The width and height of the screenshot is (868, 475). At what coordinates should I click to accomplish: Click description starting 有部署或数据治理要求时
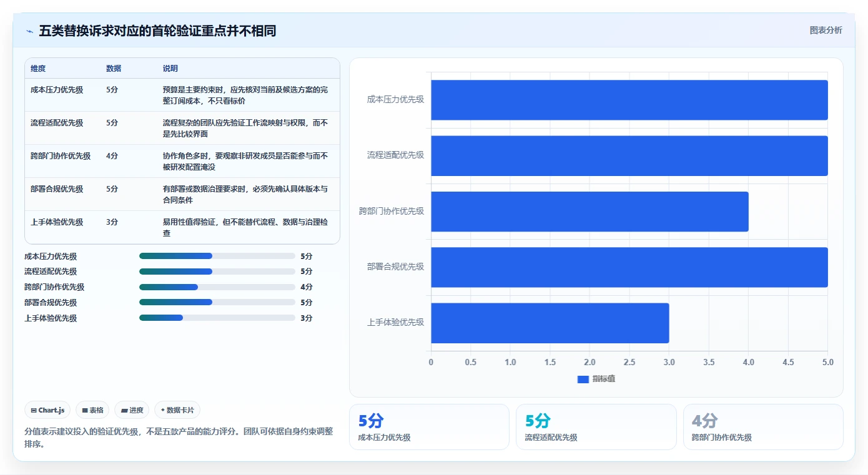[x=245, y=194]
